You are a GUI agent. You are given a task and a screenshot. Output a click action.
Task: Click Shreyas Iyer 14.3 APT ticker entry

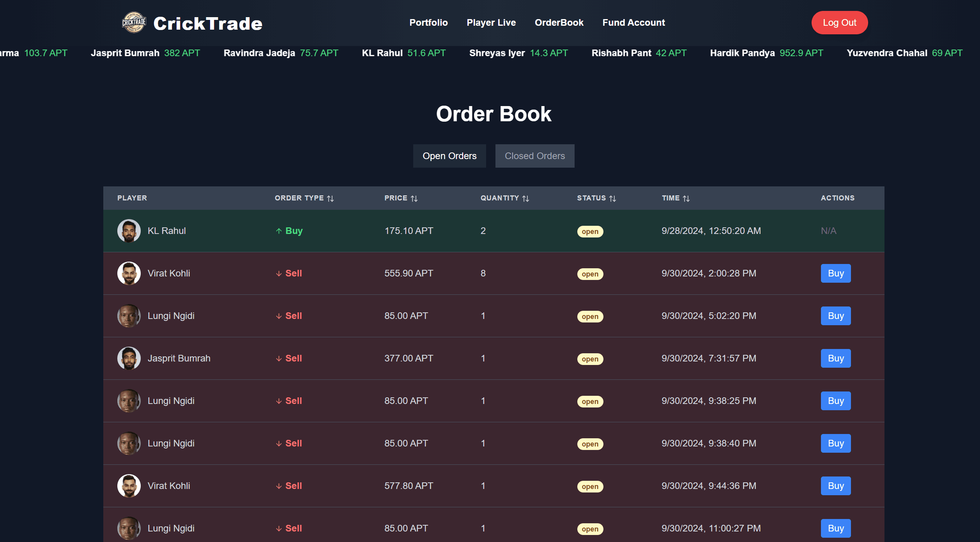pos(518,53)
